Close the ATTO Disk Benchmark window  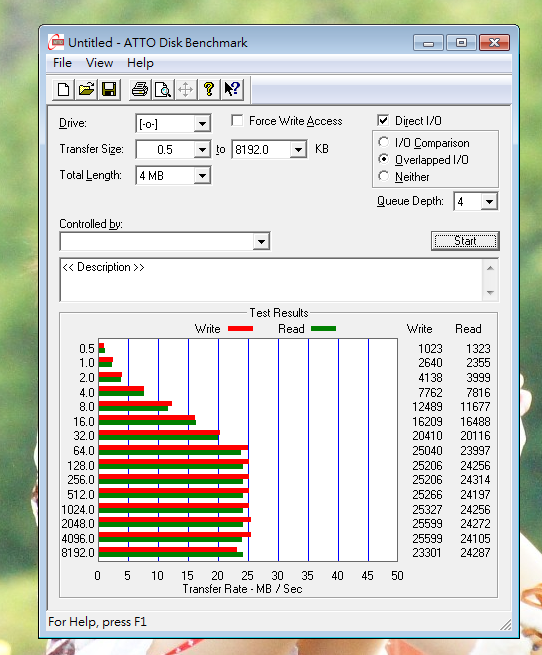coord(494,43)
